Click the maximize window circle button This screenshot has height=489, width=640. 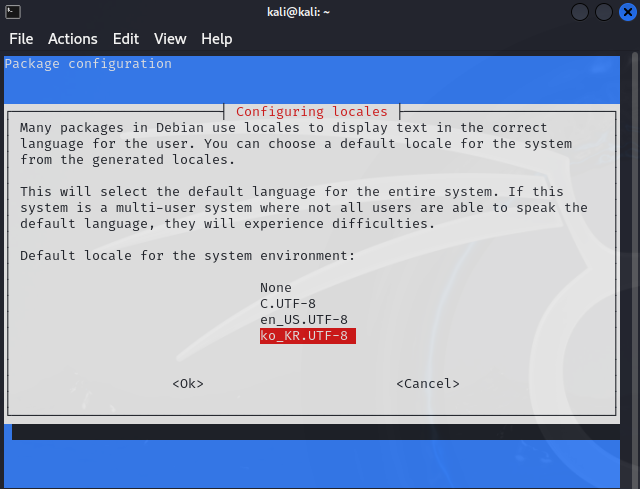coord(604,12)
